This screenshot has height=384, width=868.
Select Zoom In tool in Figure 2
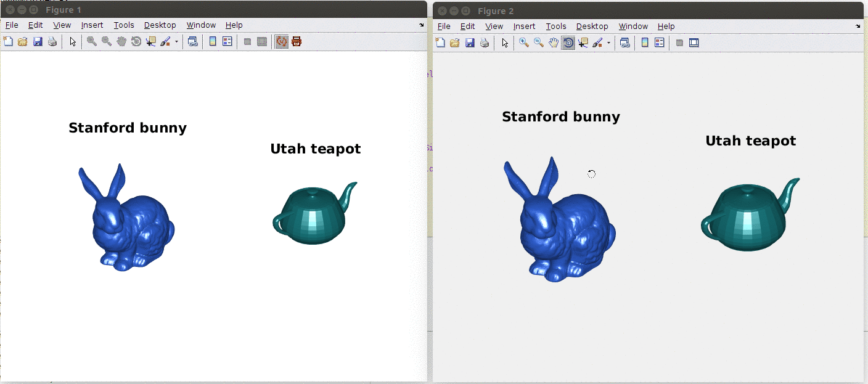[524, 43]
